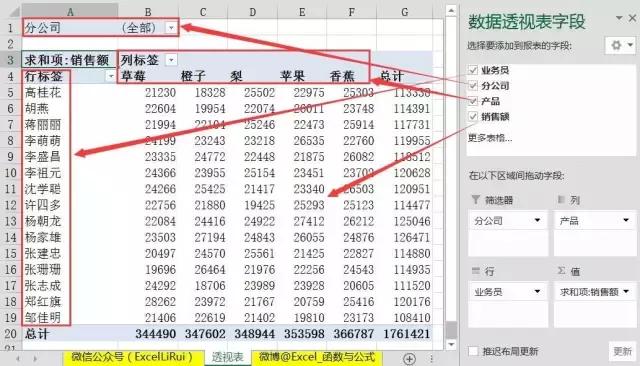Click the 列 area icon
Viewport: 640px width, 366px height.
[562, 199]
